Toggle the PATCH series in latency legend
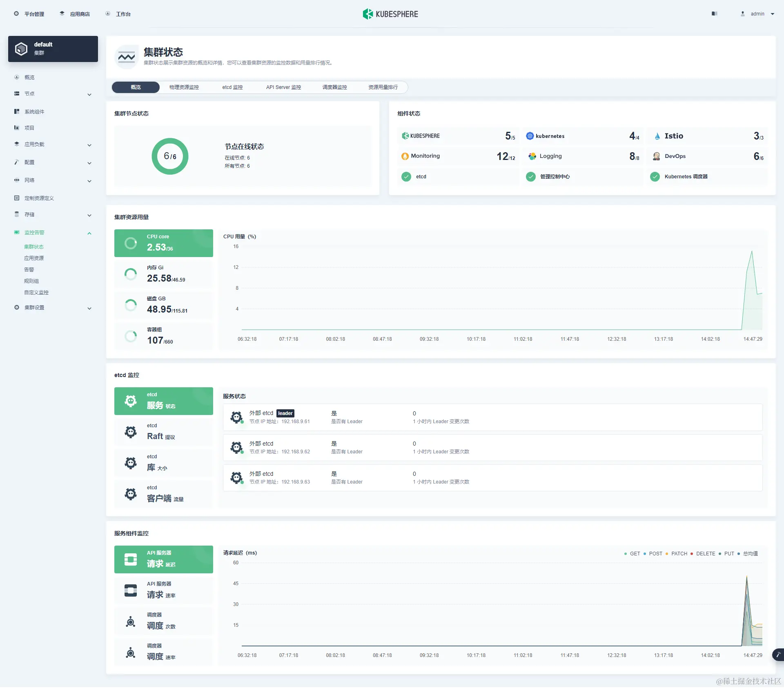The image size is (784, 688). click(679, 554)
